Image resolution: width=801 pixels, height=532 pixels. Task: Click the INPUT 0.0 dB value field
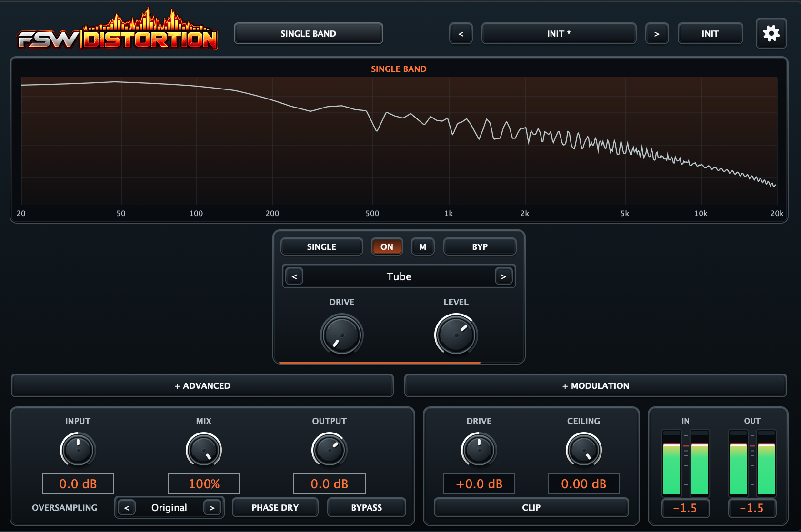tap(78, 483)
